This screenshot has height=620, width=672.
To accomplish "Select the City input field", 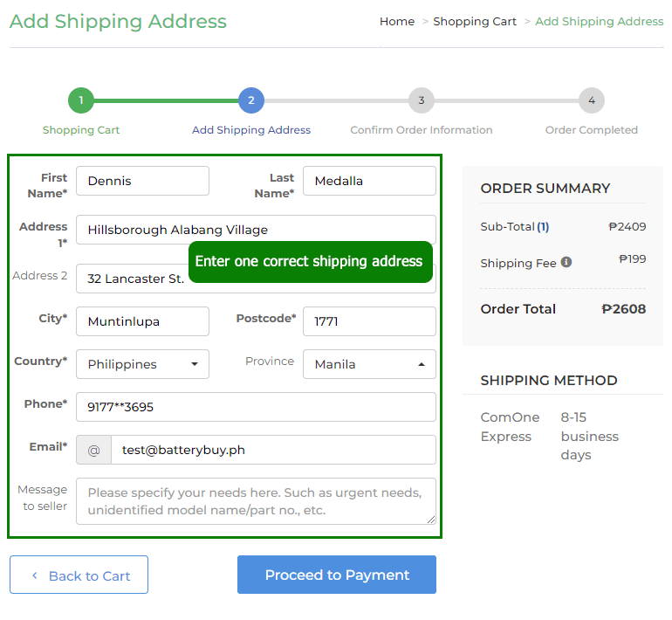I will (142, 321).
